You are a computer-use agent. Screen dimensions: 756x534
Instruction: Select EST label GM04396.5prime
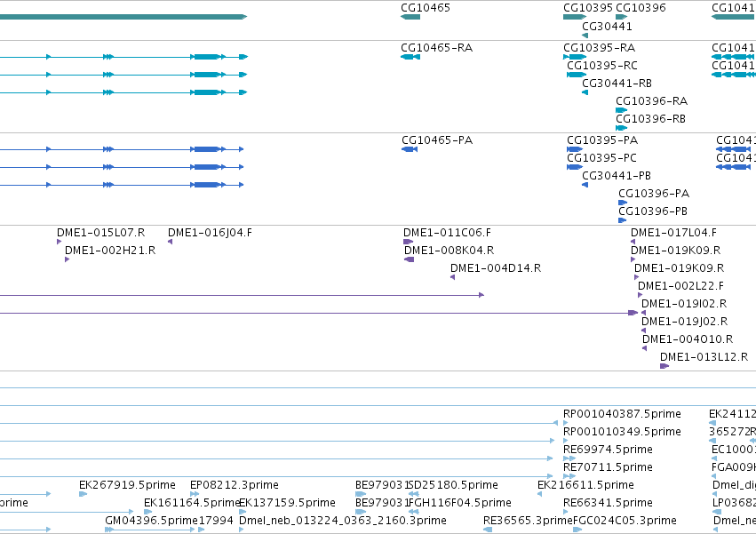pos(151,521)
